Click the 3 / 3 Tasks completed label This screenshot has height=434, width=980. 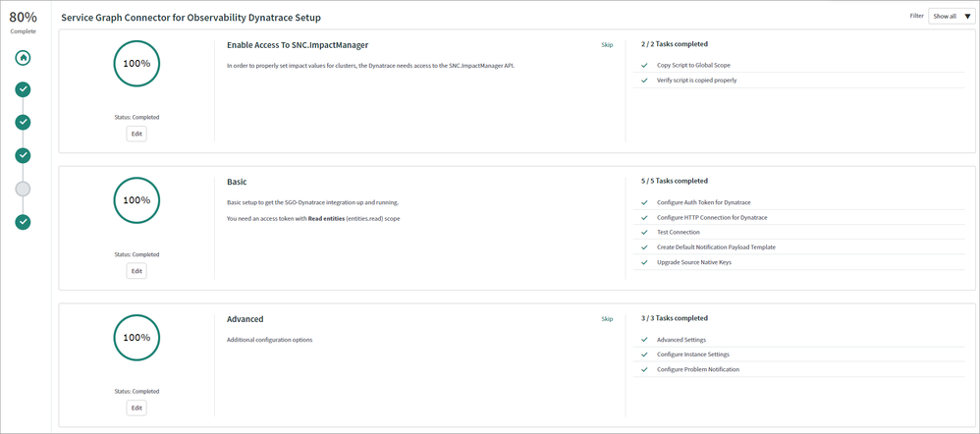(675, 318)
